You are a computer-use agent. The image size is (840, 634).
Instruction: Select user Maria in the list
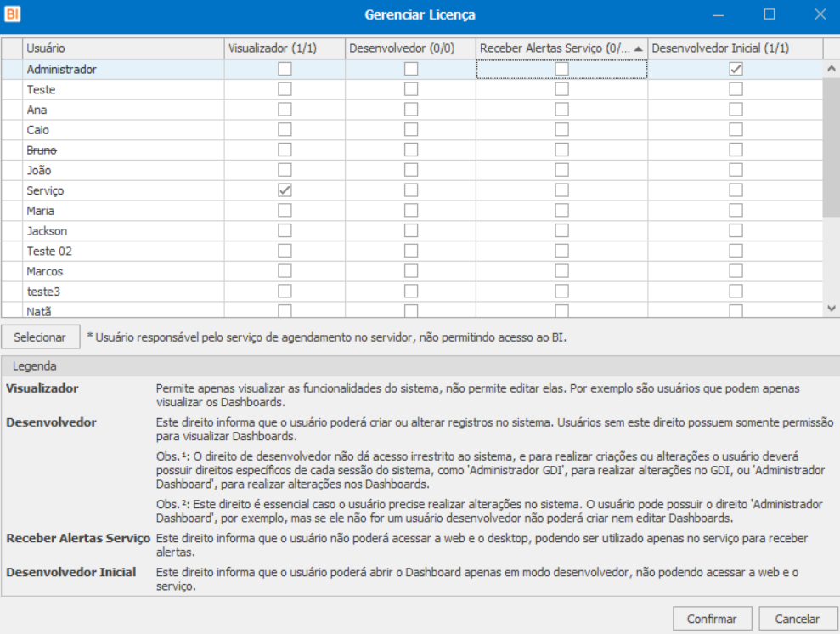pyautogui.click(x=41, y=211)
